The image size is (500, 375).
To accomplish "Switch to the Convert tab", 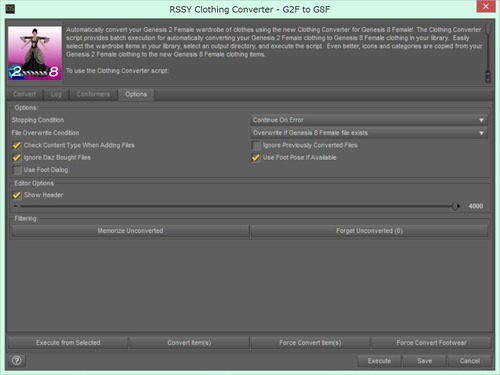I will pyautogui.click(x=25, y=94).
